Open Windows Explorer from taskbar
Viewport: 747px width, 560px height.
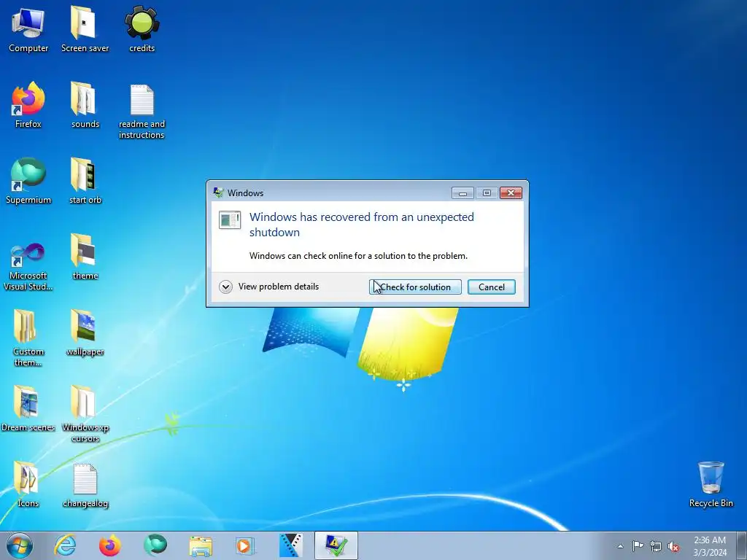[200, 545]
